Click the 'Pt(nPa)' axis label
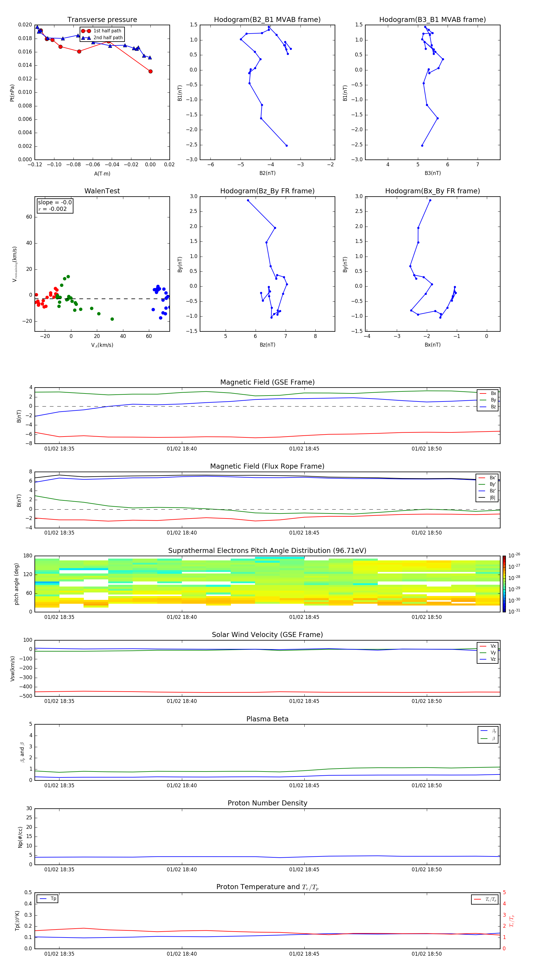The image size is (535, 980). pyautogui.click(x=12, y=93)
